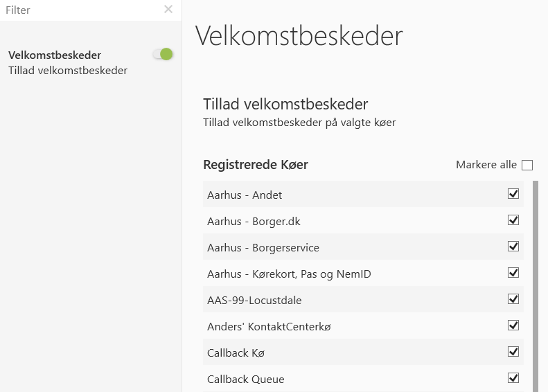Image resolution: width=548 pixels, height=392 pixels.
Task: Click the Registrerede Køer heading
Action: (x=255, y=165)
